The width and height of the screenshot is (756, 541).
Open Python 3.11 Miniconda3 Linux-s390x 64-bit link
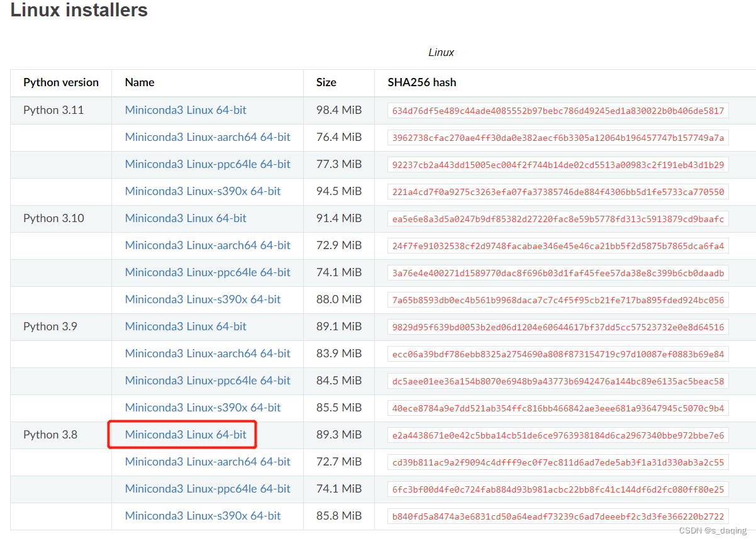click(203, 191)
